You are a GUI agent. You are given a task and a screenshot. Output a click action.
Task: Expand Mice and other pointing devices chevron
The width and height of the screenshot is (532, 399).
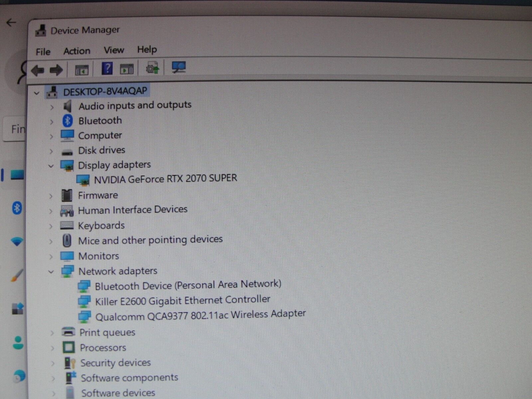pyautogui.click(x=51, y=241)
